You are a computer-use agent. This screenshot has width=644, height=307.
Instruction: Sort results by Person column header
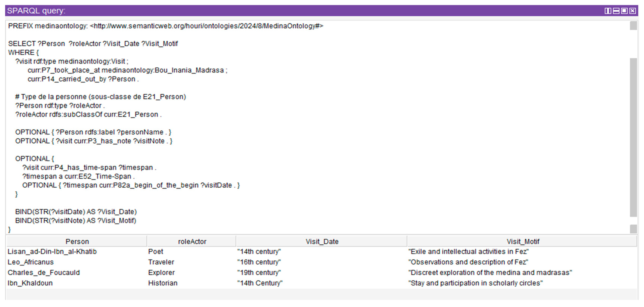77,241
